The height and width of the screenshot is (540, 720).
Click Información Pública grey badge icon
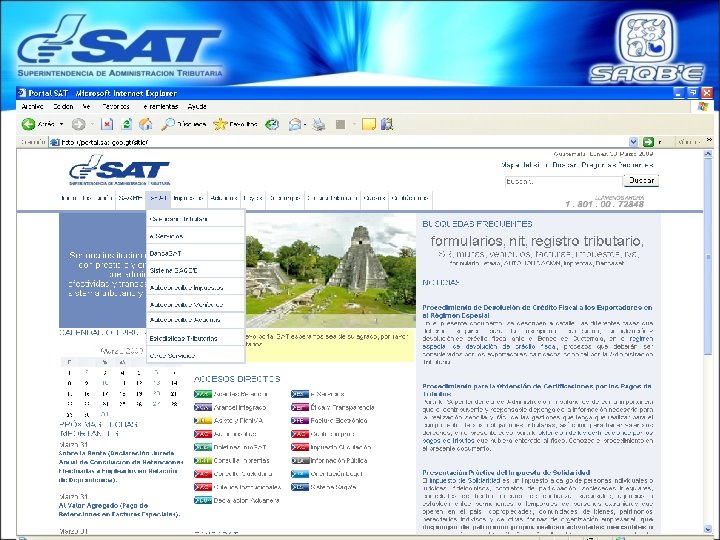(300, 461)
